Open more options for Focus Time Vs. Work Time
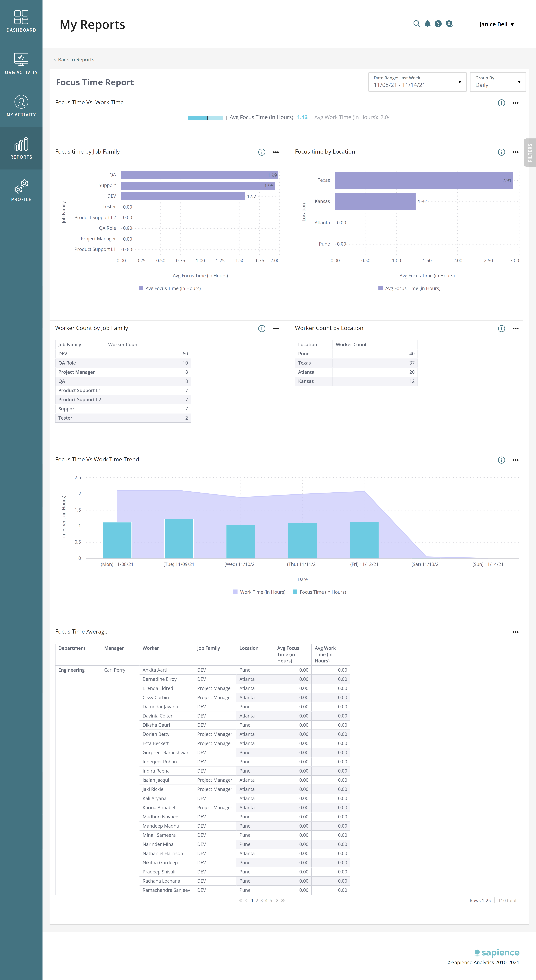 pyautogui.click(x=515, y=103)
